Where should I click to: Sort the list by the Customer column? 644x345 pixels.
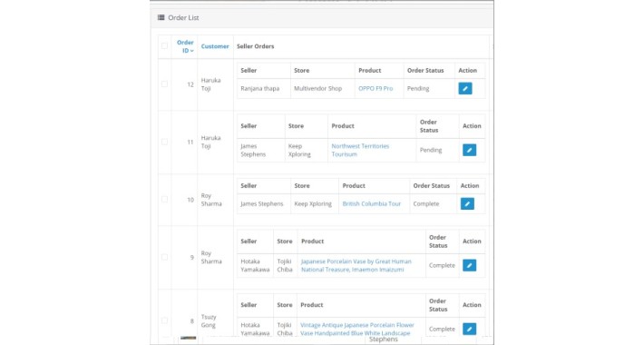215,46
